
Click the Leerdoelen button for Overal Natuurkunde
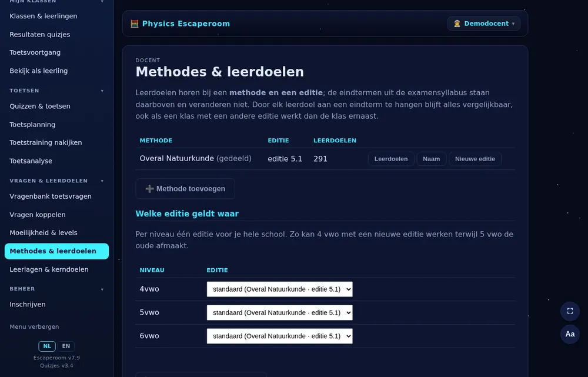point(391,159)
